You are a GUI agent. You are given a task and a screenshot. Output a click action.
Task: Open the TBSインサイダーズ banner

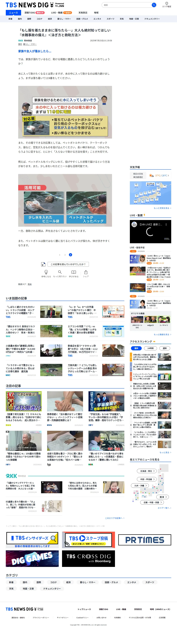(32, 540)
